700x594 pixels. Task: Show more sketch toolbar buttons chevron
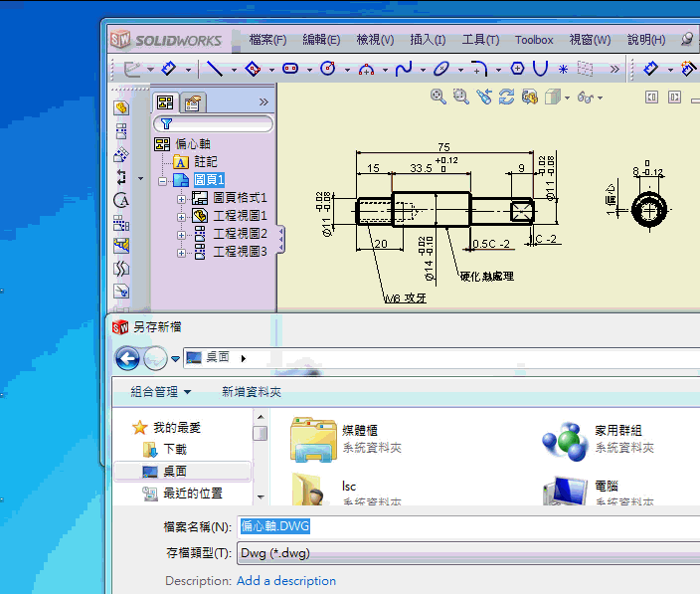coord(614,70)
